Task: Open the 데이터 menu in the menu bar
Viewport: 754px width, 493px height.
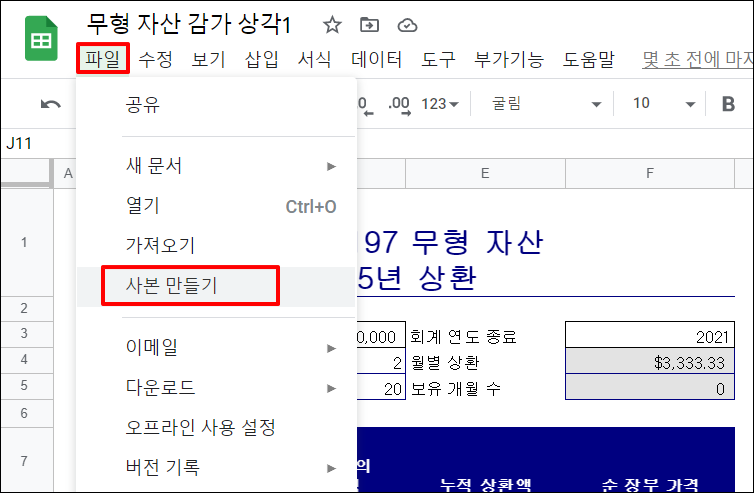Action: point(376,60)
